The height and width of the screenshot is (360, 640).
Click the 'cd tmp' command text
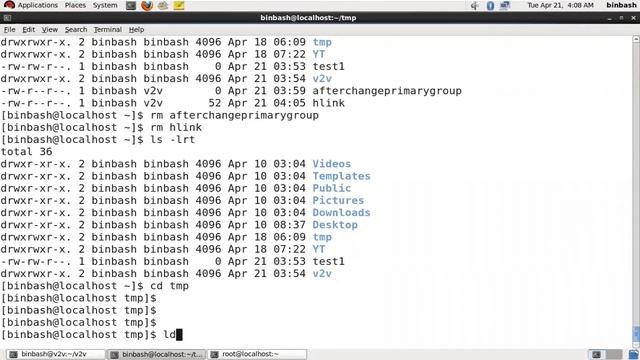click(x=169, y=286)
